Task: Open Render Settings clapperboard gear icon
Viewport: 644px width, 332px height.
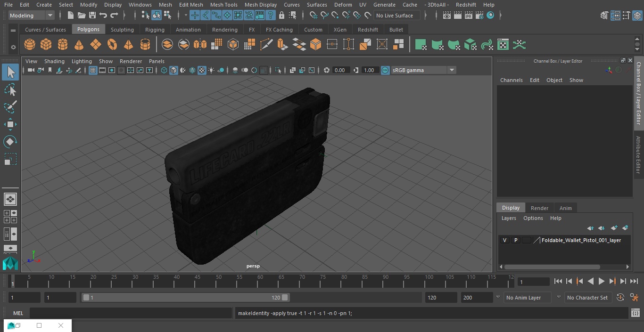Action: [479, 16]
